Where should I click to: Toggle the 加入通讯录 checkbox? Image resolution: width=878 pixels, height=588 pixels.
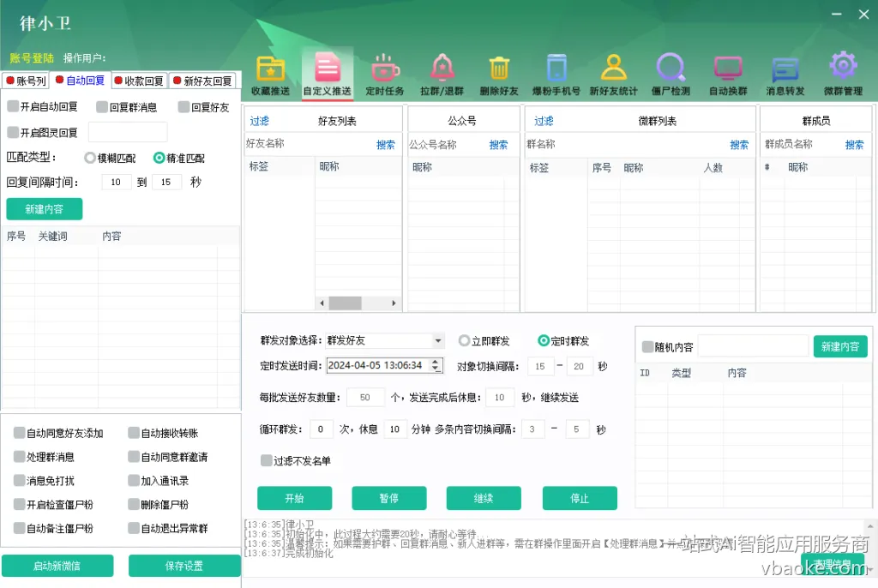pos(133,480)
